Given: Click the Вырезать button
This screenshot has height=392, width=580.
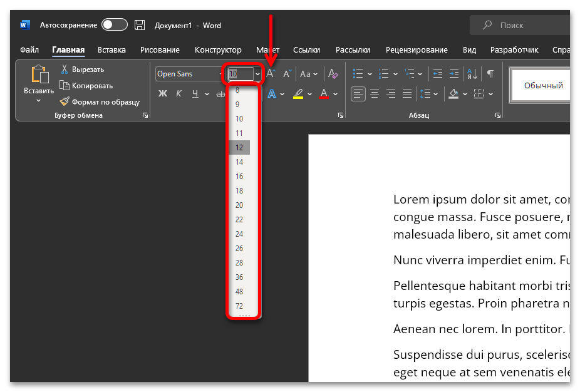Looking at the screenshot, I should point(87,70).
